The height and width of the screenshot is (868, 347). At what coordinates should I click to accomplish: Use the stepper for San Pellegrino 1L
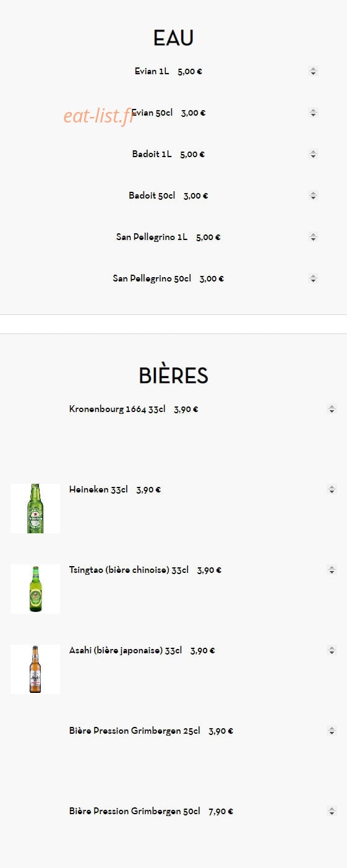click(313, 237)
